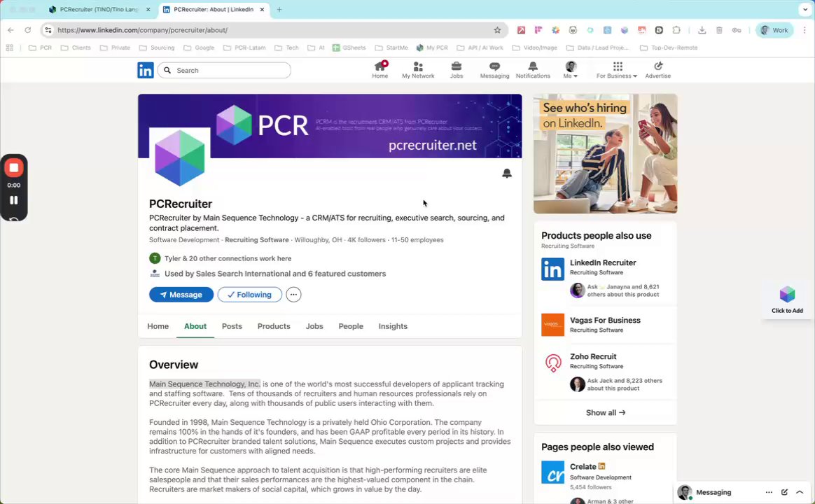Open the more options ellipsis button

(x=293, y=295)
